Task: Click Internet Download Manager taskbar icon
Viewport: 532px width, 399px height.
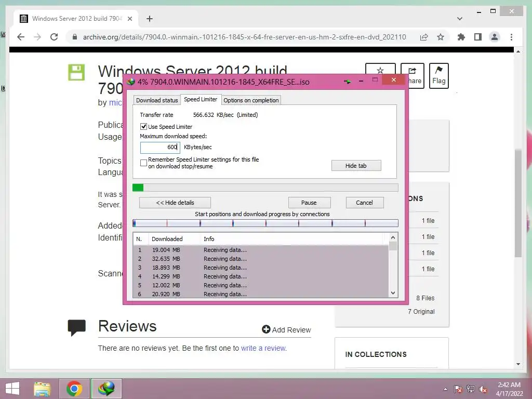Action: (x=106, y=389)
